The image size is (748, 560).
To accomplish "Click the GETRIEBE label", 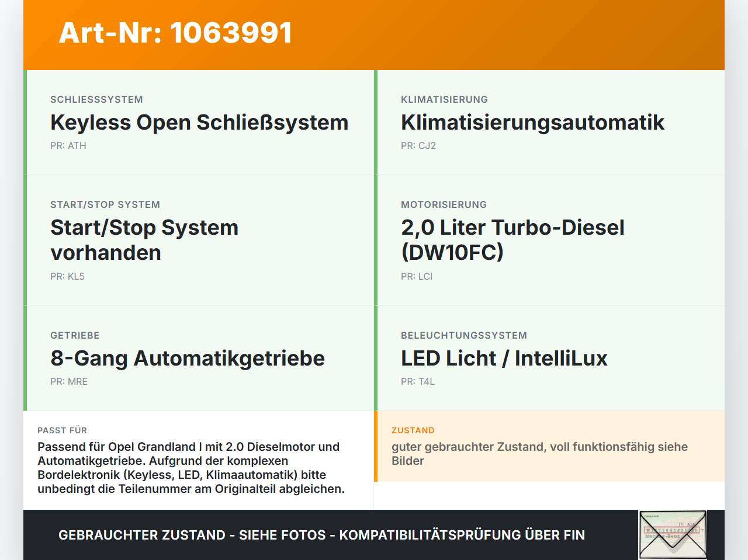I will point(75,335).
